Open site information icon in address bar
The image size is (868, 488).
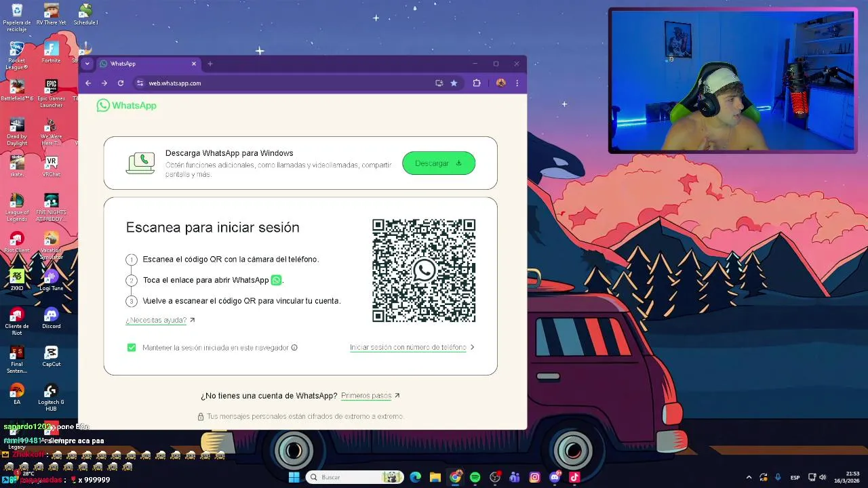(140, 83)
